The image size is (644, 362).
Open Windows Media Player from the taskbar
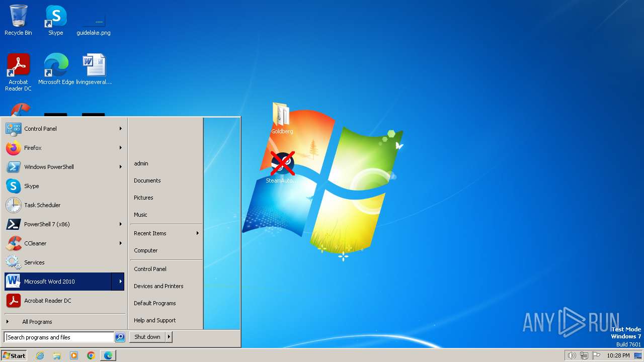[x=74, y=355]
